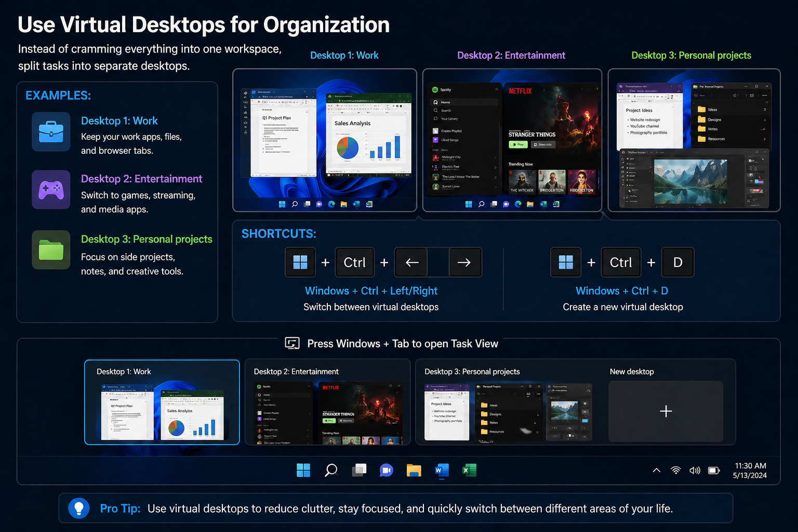The width and height of the screenshot is (798, 532).
Task: Launch Chat from the bottom taskbar
Action: pos(386,470)
